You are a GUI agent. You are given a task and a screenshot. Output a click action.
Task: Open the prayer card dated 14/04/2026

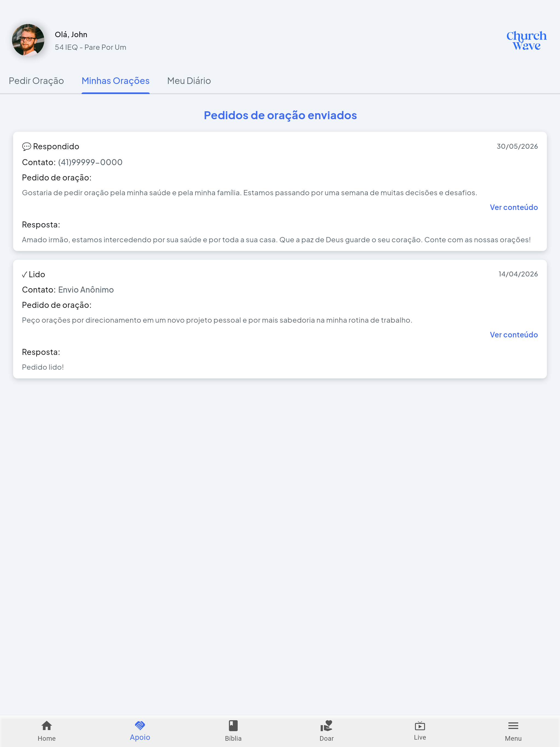click(280, 319)
